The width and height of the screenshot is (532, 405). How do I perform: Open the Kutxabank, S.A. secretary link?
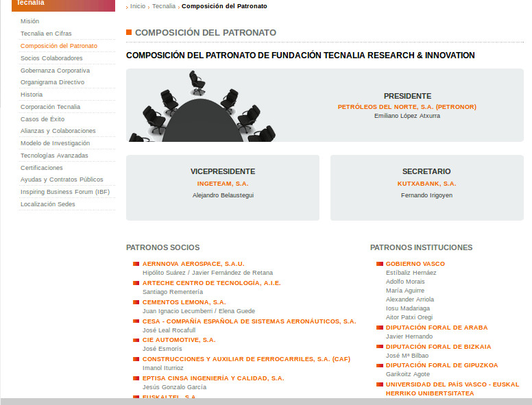tap(426, 184)
